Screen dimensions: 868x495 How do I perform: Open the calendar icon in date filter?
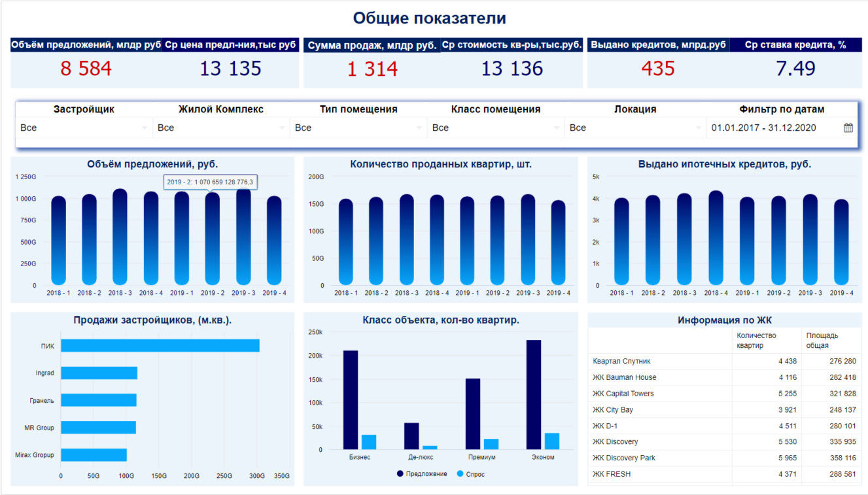click(848, 128)
